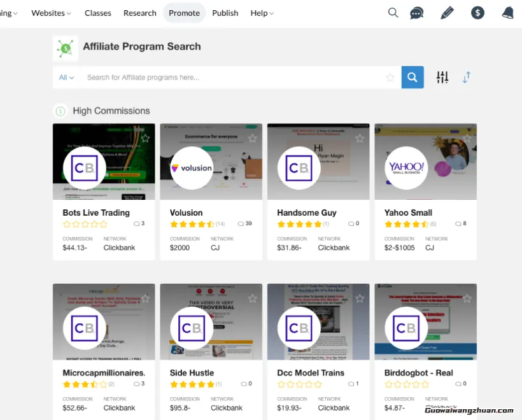This screenshot has width=522, height=420.
Task: Open the Publish menu item
Action: [225, 13]
